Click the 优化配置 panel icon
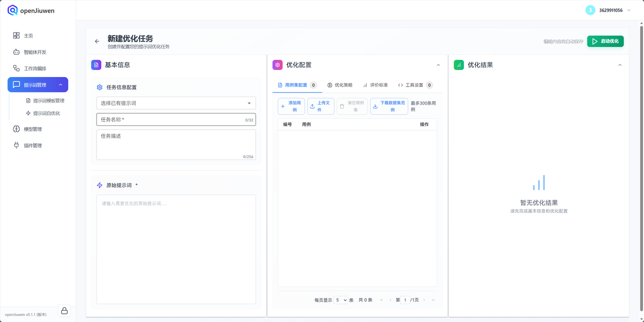Screen dimensions: 644x322 click(277, 65)
